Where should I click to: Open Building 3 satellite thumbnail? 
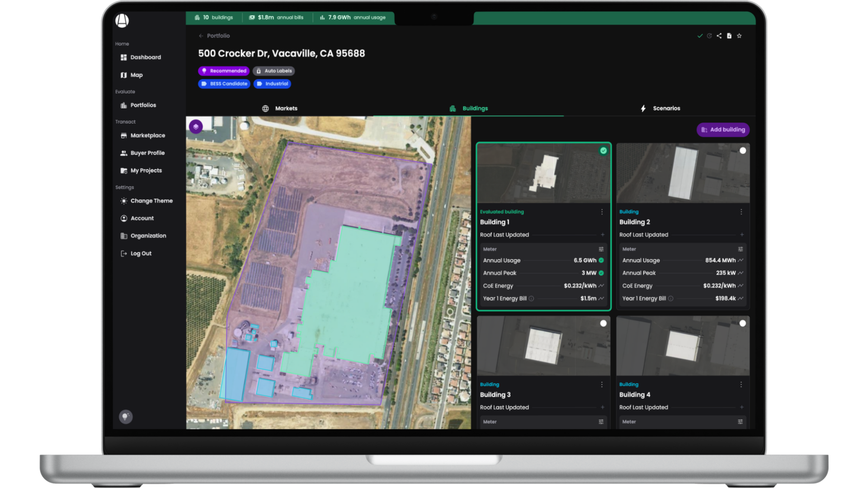tap(543, 346)
